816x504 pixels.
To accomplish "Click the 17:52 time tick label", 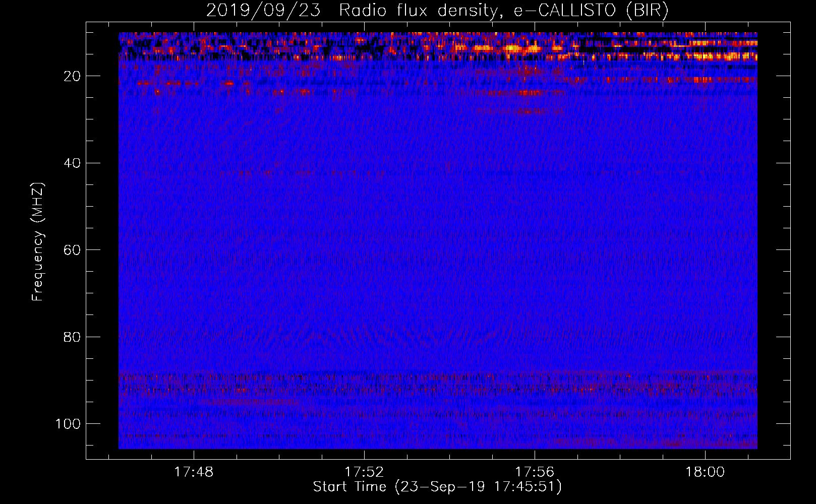I will click(364, 472).
